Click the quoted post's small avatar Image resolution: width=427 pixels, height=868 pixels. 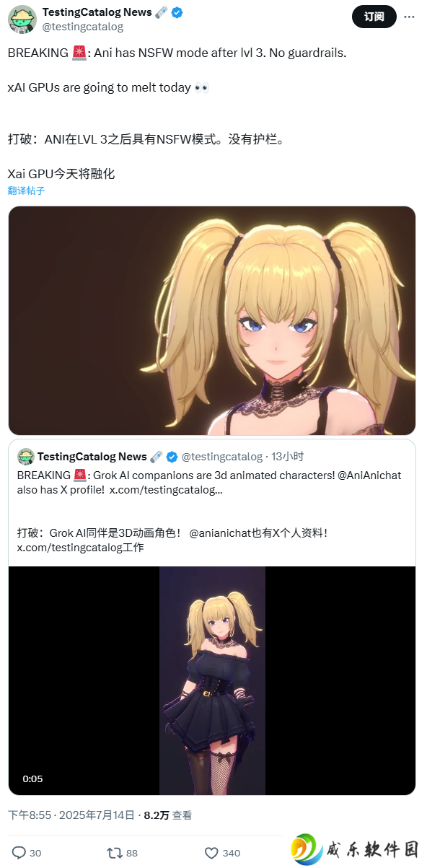pyautogui.click(x=26, y=457)
